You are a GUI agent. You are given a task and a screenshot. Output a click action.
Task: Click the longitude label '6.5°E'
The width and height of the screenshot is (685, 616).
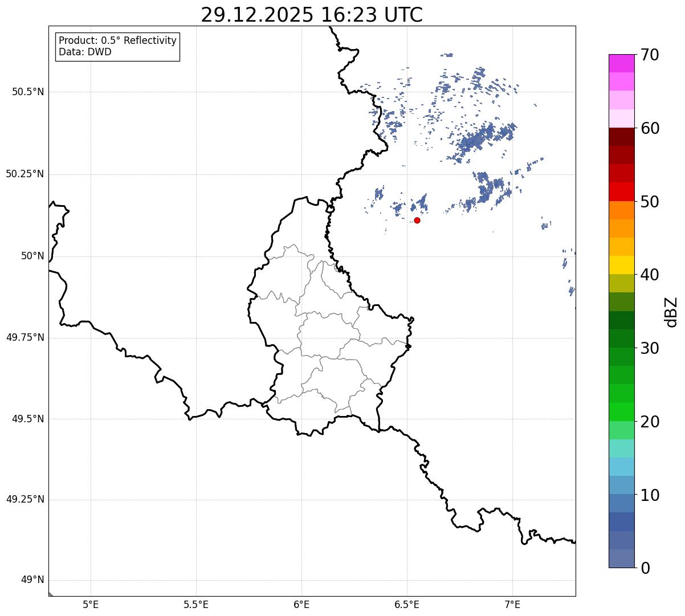click(x=407, y=605)
